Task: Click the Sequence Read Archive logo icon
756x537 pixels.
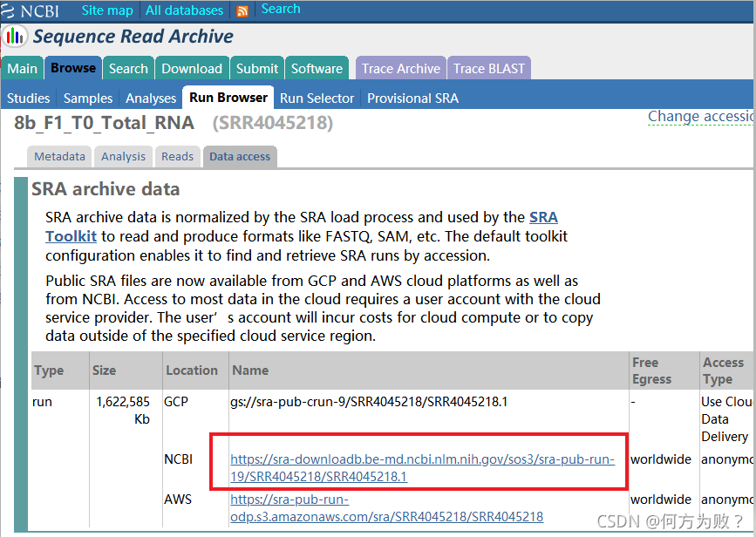Action: coord(15,37)
